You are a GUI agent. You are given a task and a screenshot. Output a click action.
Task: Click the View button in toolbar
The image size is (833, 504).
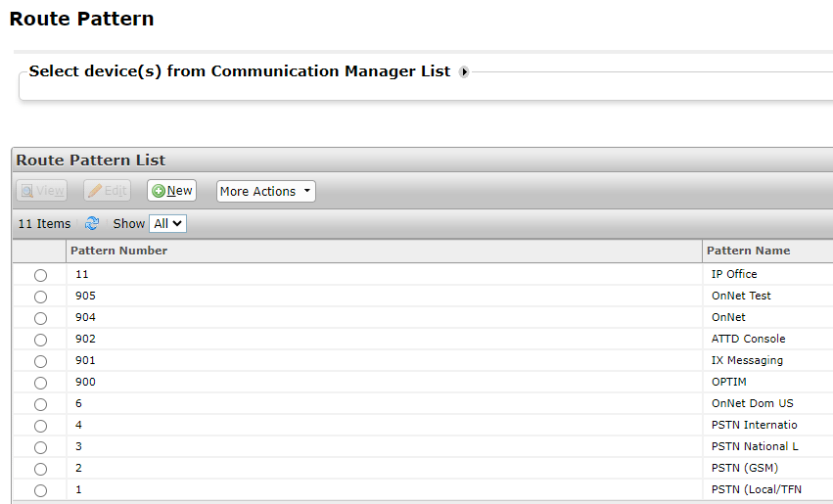[x=42, y=191]
